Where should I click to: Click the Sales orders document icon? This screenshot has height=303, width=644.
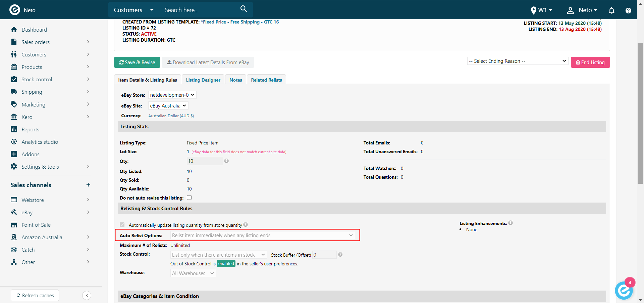point(14,42)
